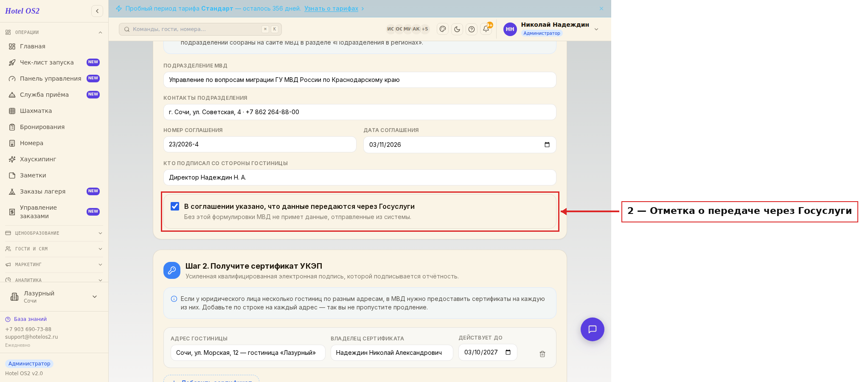Viewport: 868px width, 382px height.
Task: Click the tent icon of Заказы лагеря
Action: [12, 191]
